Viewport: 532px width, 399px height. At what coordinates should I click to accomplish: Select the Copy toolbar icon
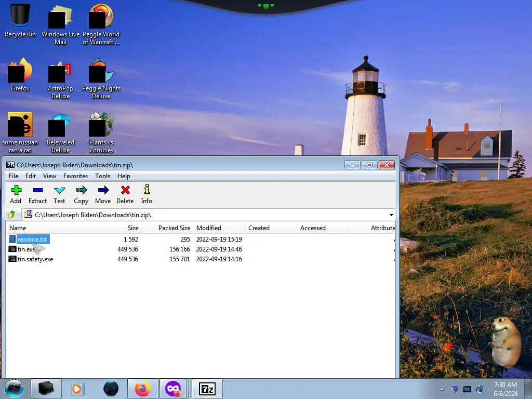tap(81, 194)
